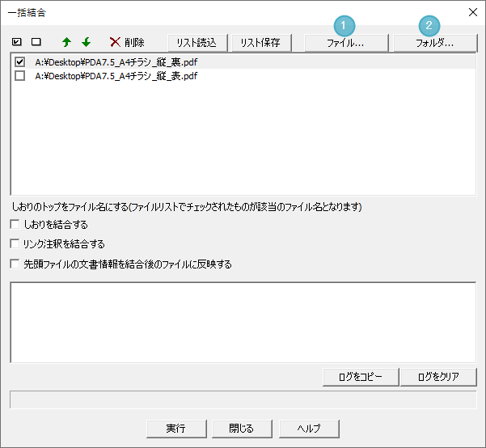Enable しおりを結合する checkbox

click(15, 224)
